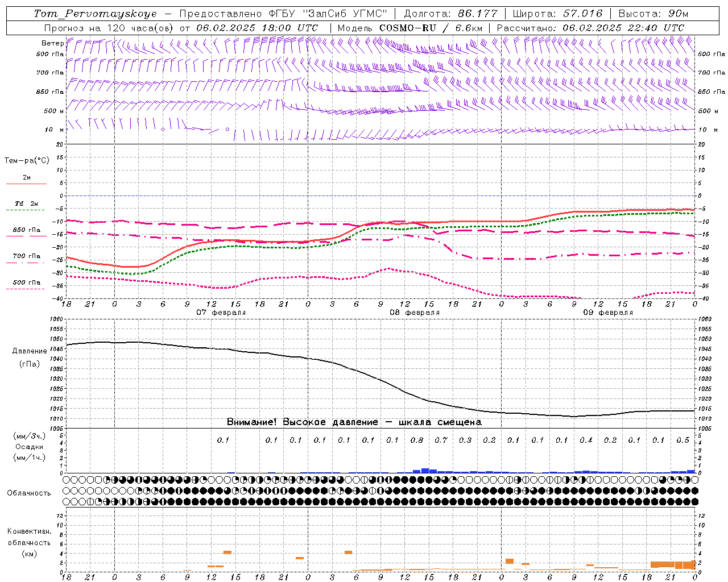Click the warning 'Внимание! Высокое давление — шкала смещена'
The height and width of the screenshot is (582, 728).
click(x=354, y=422)
